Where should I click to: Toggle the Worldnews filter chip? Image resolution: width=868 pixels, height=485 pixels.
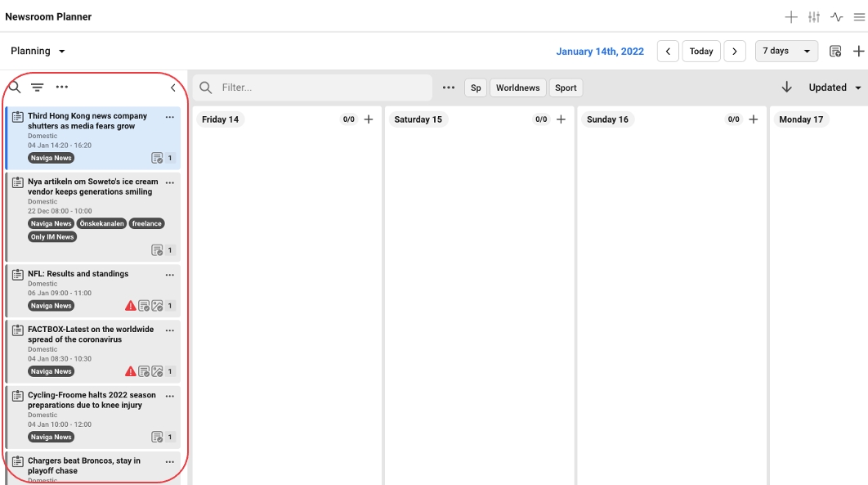517,88
